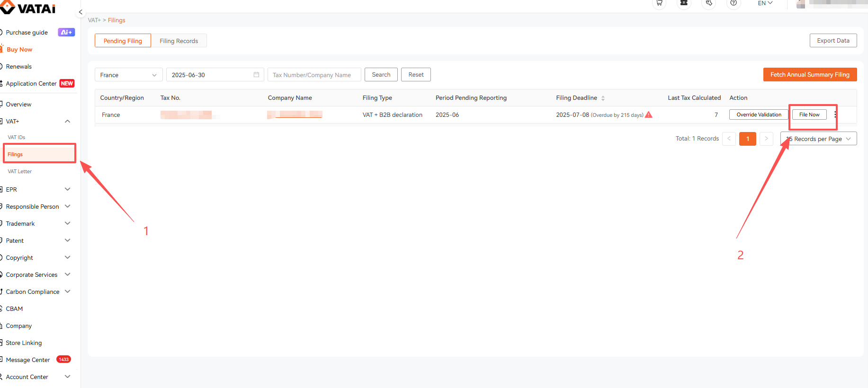
Task: Click the calendar icon in date field
Action: 256,75
